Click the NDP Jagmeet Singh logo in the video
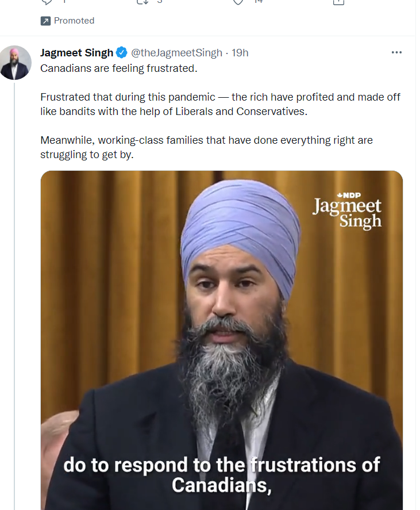The width and height of the screenshot is (420, 510). [347, 210]
